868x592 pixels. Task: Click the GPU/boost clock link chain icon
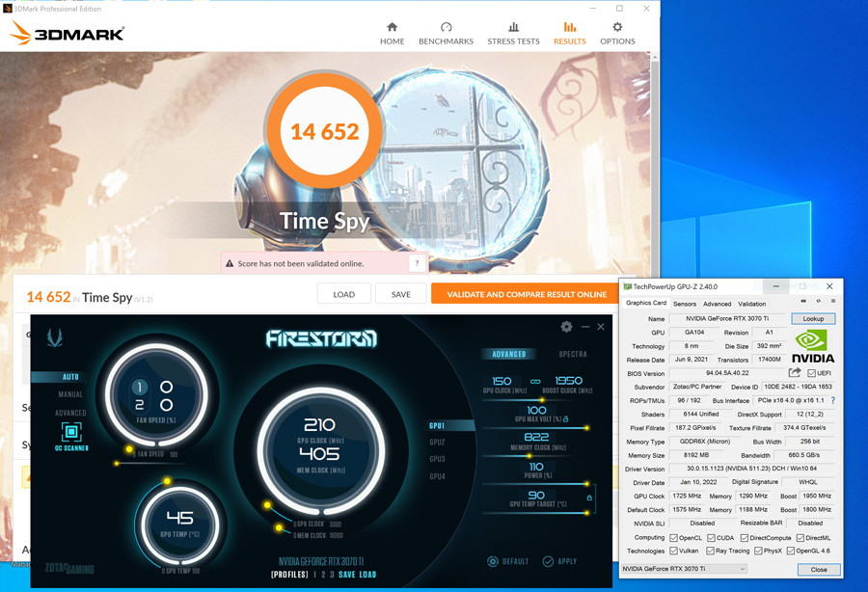[x=535, y=381]
